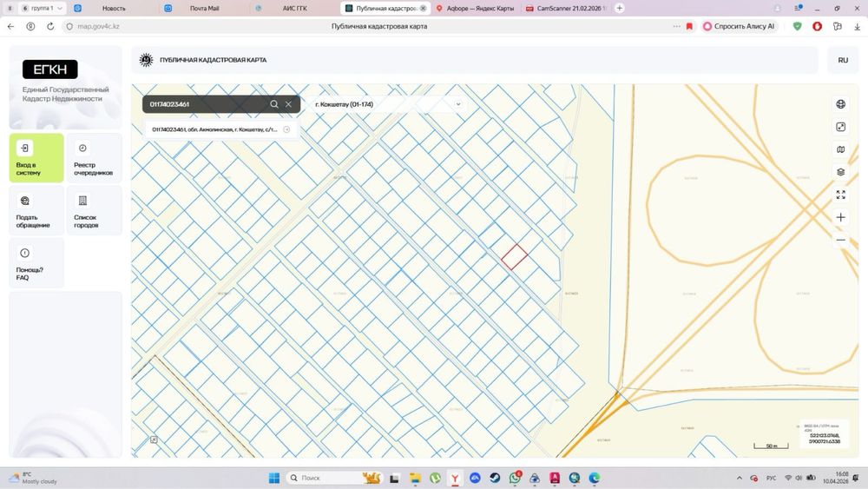Click the ЕГКН logo
The height and width of the screenshot is (489, 868).
tap(49, 69)
